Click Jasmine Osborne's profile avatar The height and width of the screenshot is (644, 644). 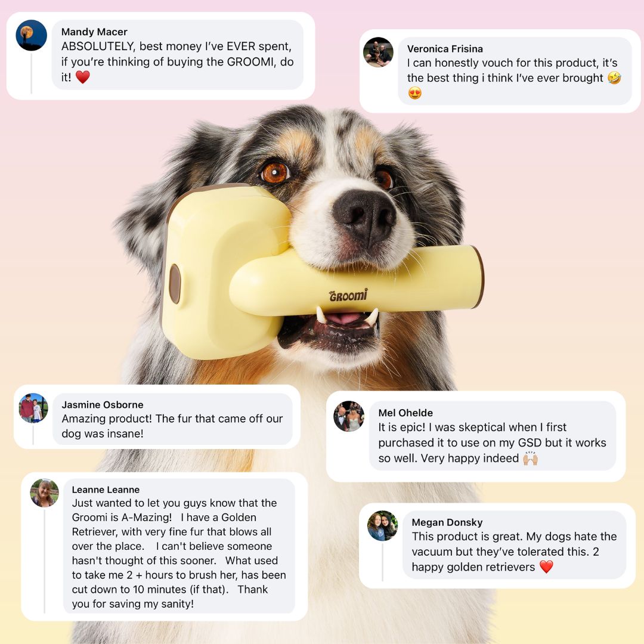(33, 408)
